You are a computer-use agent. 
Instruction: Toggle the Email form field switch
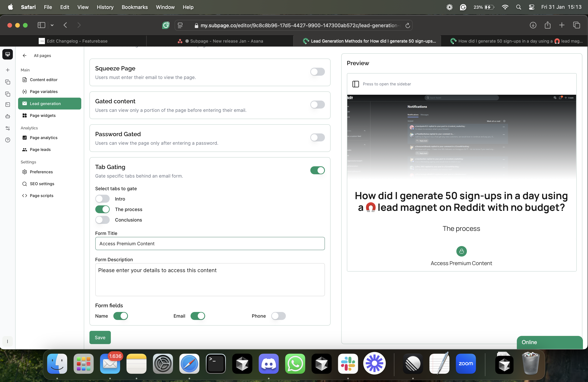[198, 316]
